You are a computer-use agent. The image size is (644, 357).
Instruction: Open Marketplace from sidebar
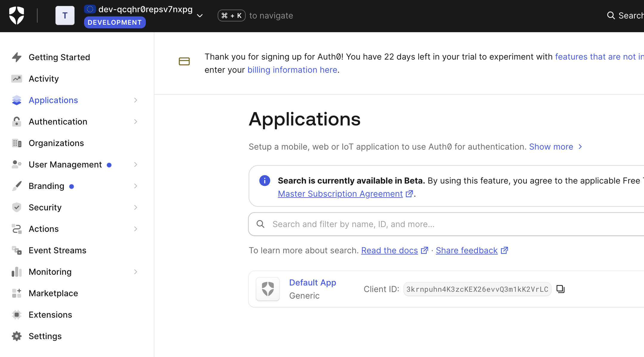click(x=53, y=293)
